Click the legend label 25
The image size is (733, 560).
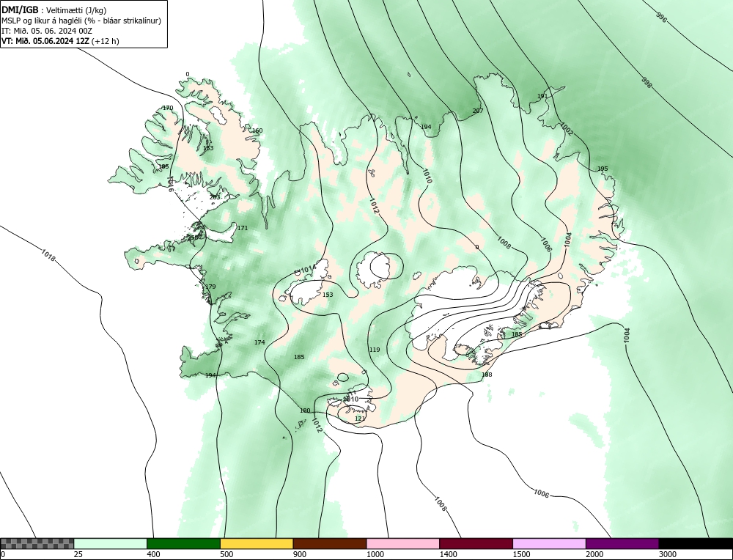coord(78,554)
